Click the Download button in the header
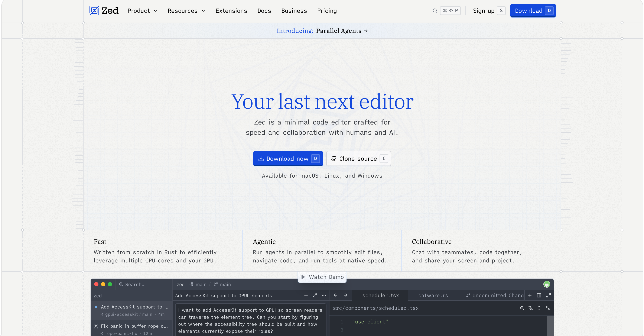The image size is (644, 336). (x=533, y=10)
